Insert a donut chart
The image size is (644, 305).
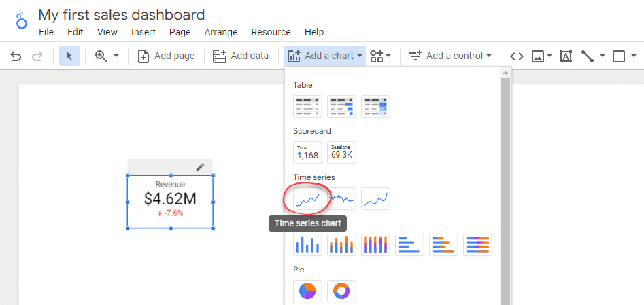[x=341, y=291]
